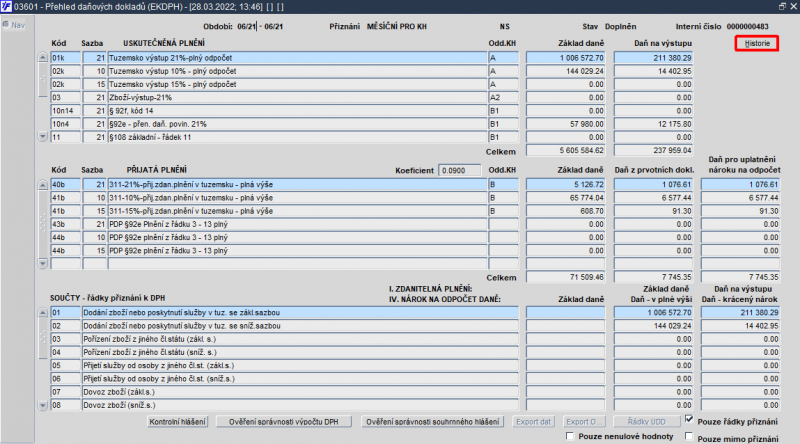Click the scrollbar of Přijatá plnění list

point(43,224)
